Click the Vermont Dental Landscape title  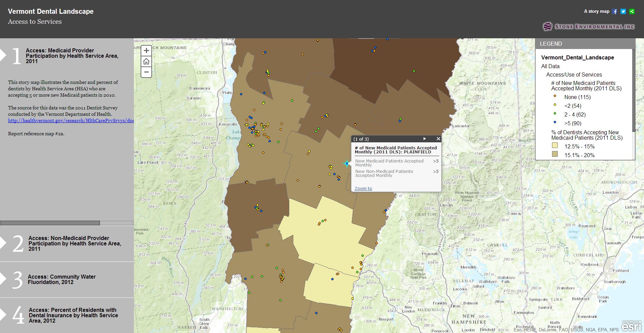51,11
